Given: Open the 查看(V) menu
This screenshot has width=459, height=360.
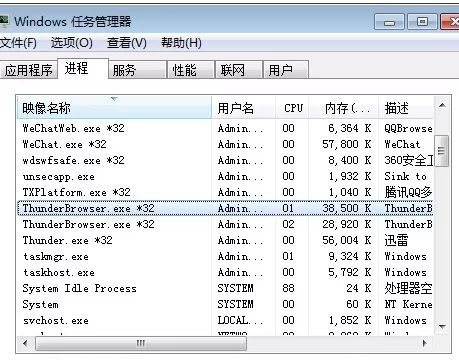Looking at the screenshot, I should [127, 43].
